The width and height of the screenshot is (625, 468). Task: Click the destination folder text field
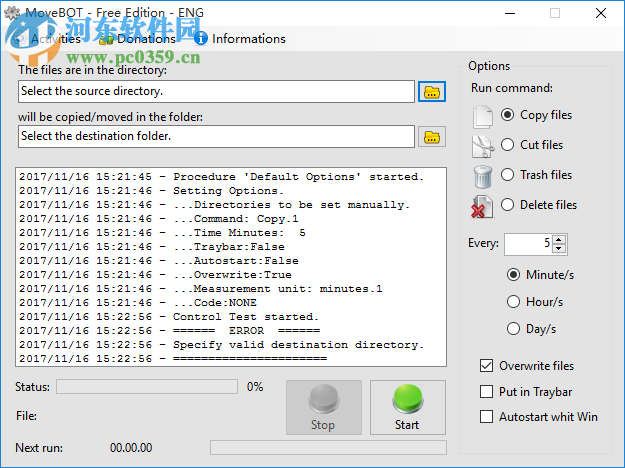point(216,136)
